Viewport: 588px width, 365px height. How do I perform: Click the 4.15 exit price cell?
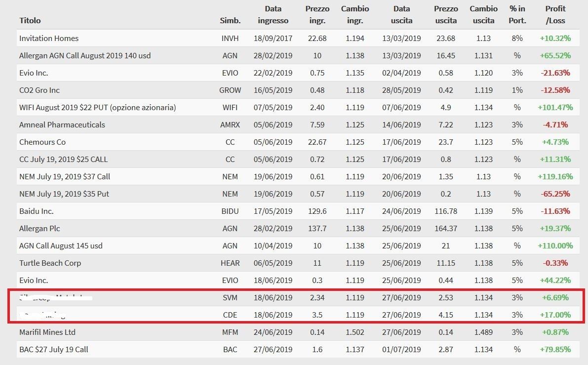pos(446,315)
